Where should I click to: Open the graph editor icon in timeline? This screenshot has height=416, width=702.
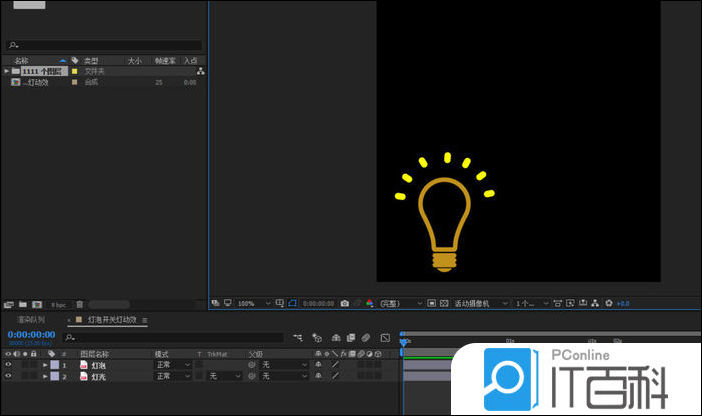tap(385, 338)
